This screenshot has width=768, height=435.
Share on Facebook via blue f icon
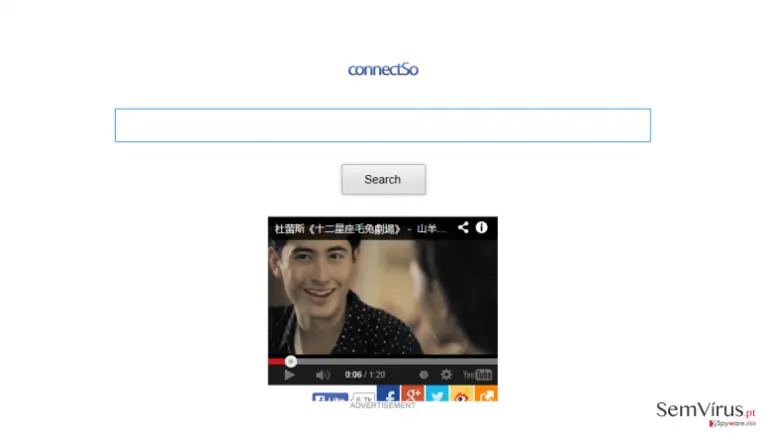(x=388, y=393)
